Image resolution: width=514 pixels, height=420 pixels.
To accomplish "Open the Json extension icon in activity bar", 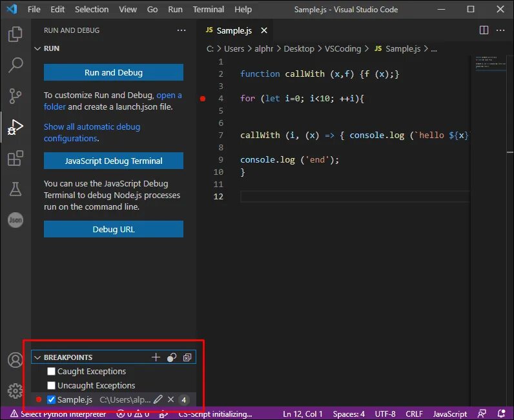I will (x=15, y=220).
